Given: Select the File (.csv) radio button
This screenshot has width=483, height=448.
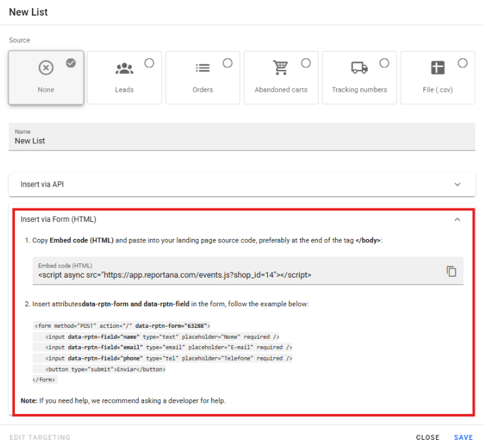Looking at the screenshot, I should [x=463, y=63].
